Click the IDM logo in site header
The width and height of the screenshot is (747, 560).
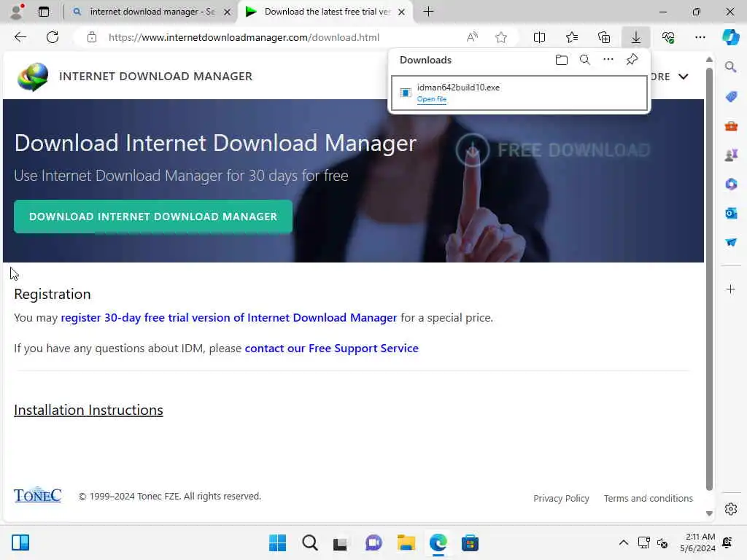point(33,76)
